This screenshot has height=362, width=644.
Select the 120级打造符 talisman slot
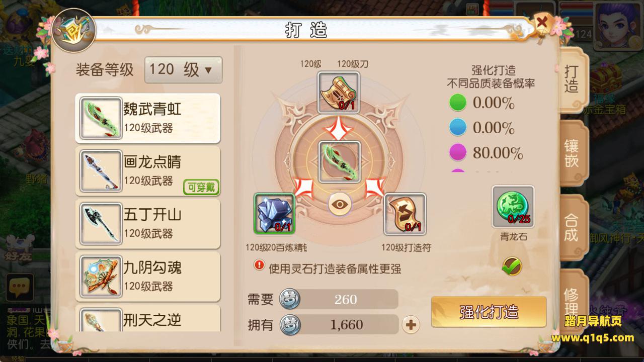405,214
